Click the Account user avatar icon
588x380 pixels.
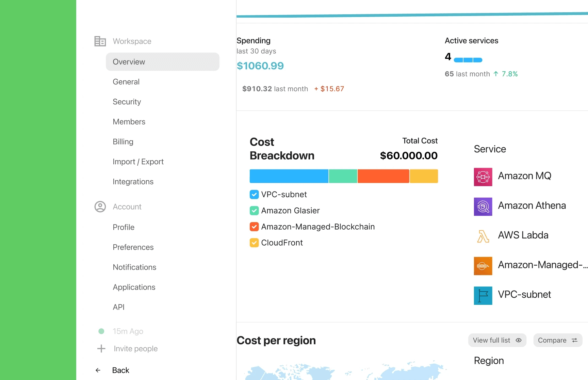coord(100,206)
